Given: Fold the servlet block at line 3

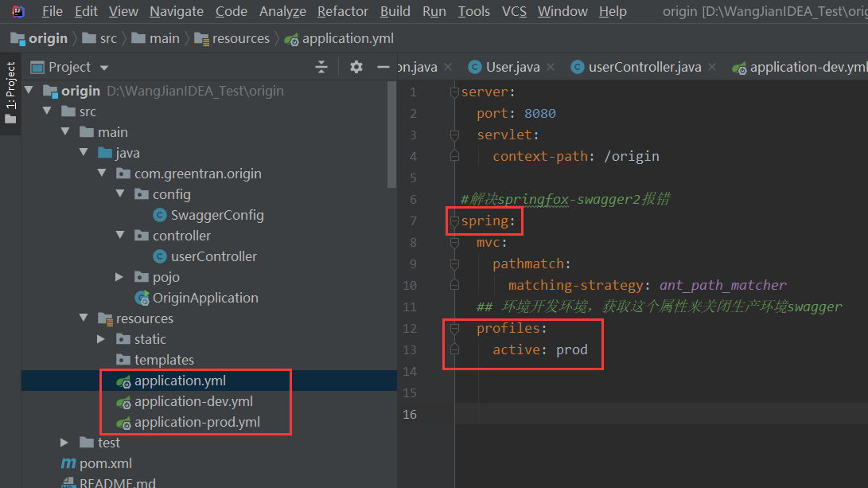Looking at the screenshot, I should 454,135.
